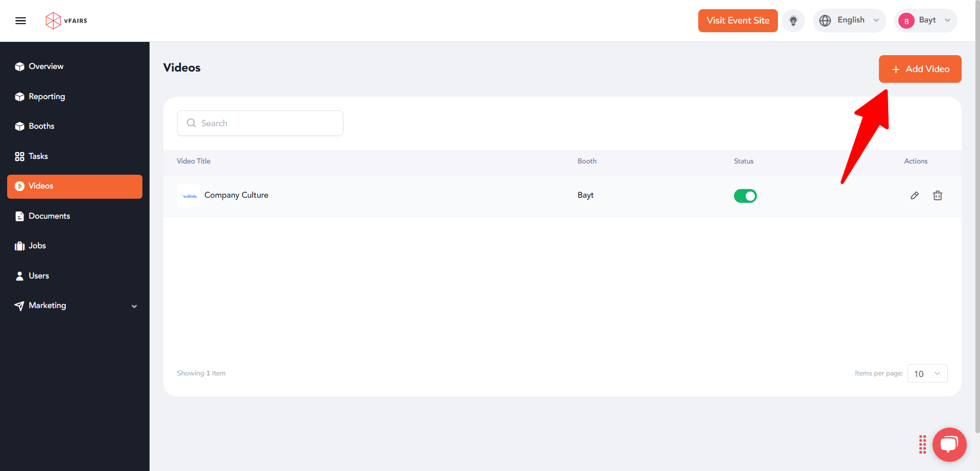Open the items per page dropdown

(927, 373)
